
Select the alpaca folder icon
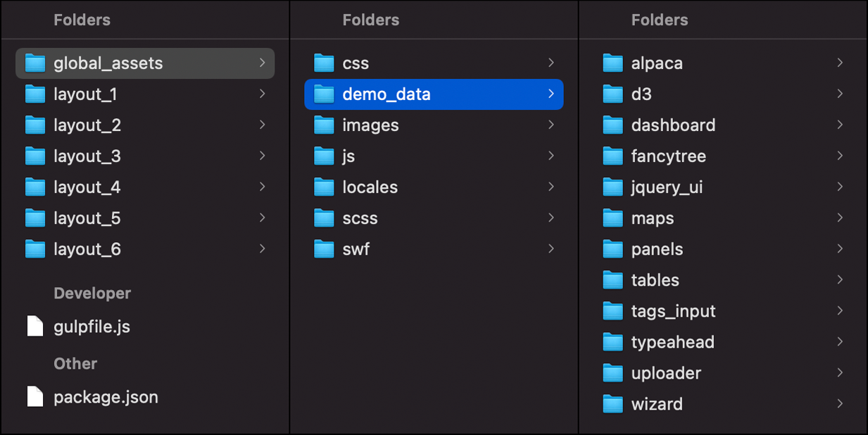click(612, 63)
